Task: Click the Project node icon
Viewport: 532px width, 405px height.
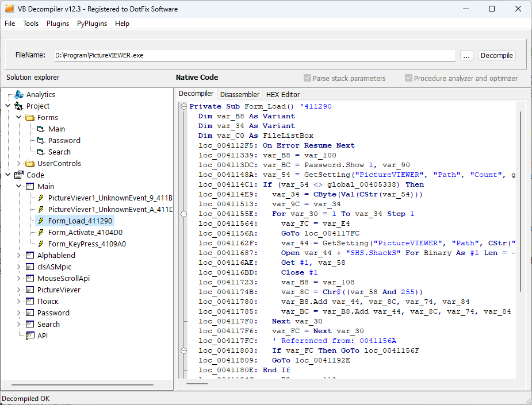Action: [x=18, y=106]
